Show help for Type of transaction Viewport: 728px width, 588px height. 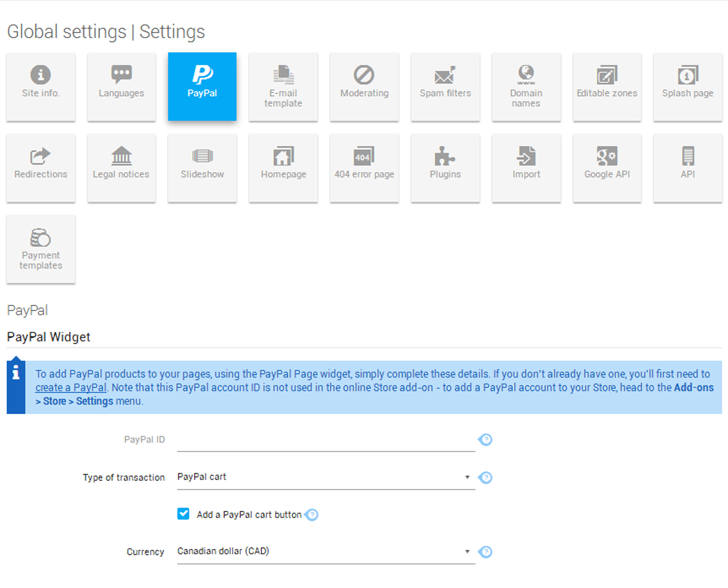[x=485, y=478]
